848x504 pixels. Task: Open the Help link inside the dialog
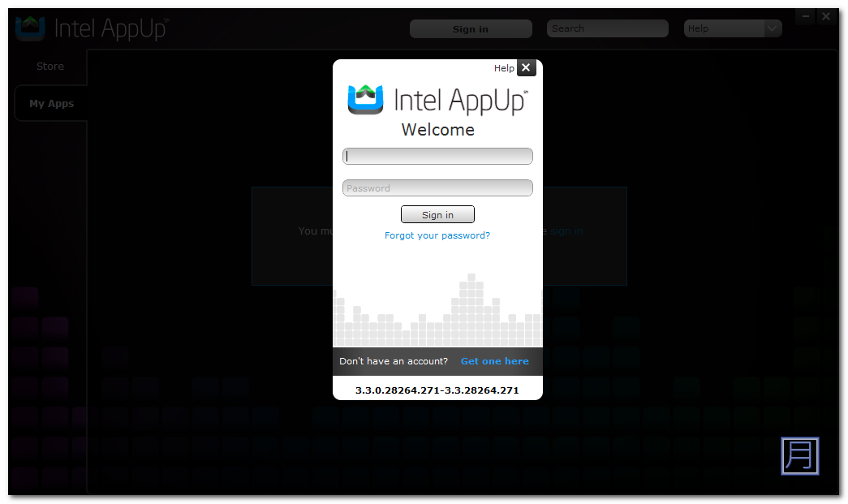[x=504, y=68]
